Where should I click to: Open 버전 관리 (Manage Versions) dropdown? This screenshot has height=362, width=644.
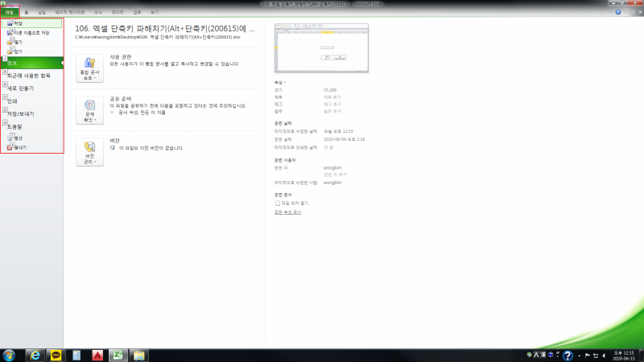pos(89,152)
